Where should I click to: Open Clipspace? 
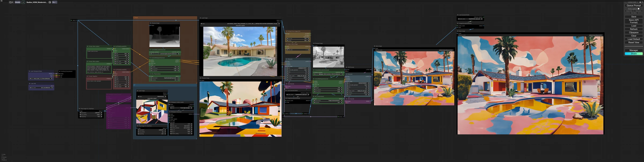(x=634, y=33)
